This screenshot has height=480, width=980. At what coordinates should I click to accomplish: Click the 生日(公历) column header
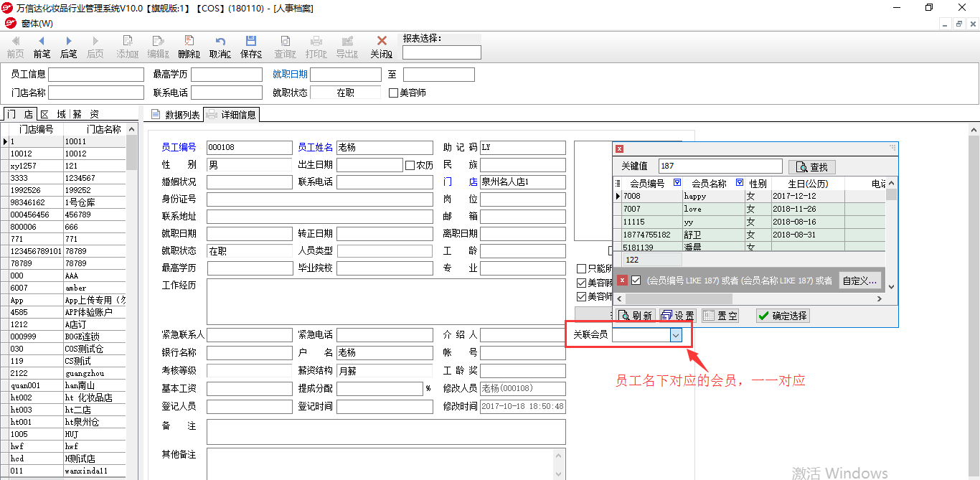click(x=808, y=183)
